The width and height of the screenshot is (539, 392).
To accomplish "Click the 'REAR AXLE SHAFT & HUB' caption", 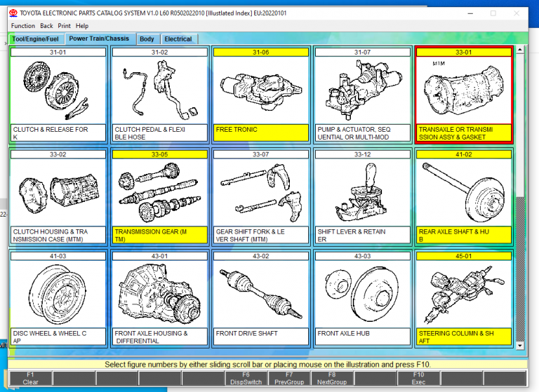I will [464, 235].
